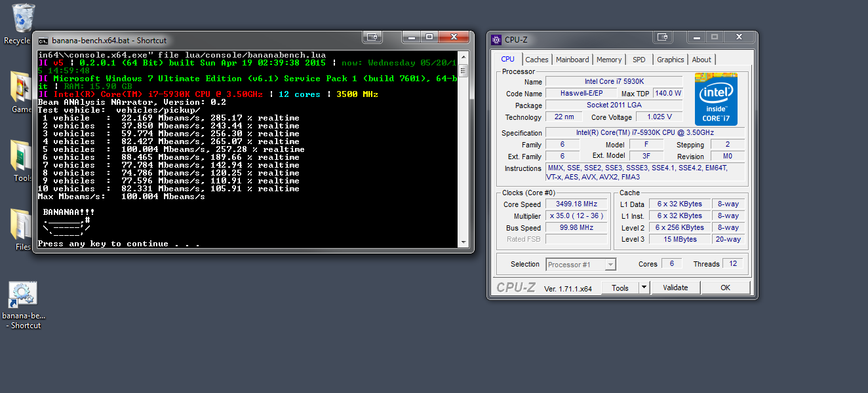Viewport: 868px width, 393px height.
Task: Minimize the CPU-Z window
Action: click(696, 37)
